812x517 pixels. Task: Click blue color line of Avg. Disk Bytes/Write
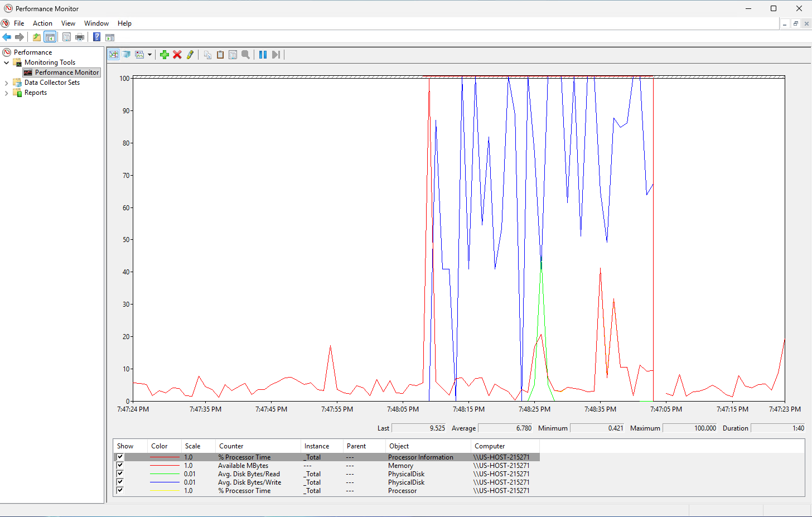pyautogui.click(x=165, y=482)
